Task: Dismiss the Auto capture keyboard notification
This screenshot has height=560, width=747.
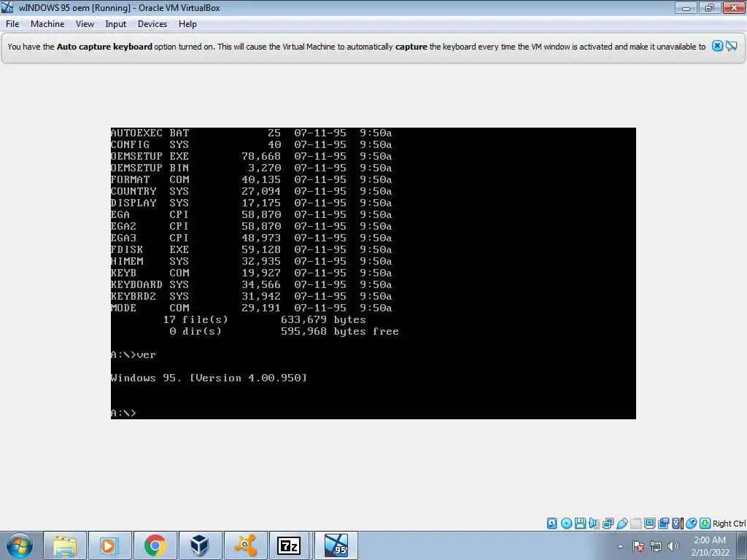Action: coord(717,46)
